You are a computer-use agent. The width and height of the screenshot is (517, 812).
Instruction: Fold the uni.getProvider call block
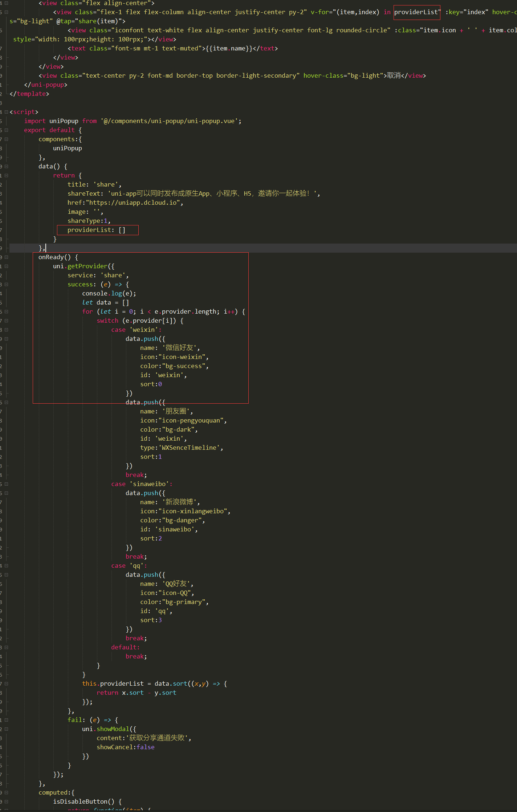(6, 266)
